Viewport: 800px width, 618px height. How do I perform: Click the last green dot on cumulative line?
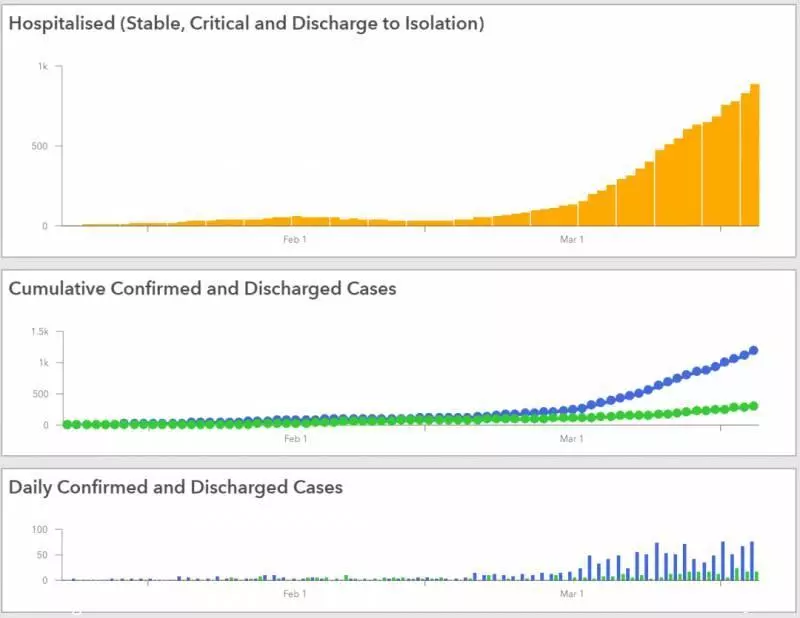[x=753, y=406]
